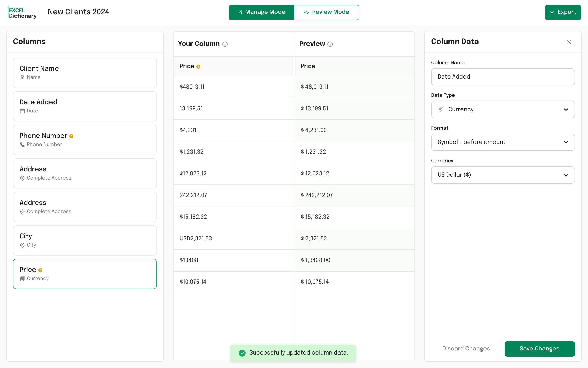Click the info icon beside Preview

330,44
